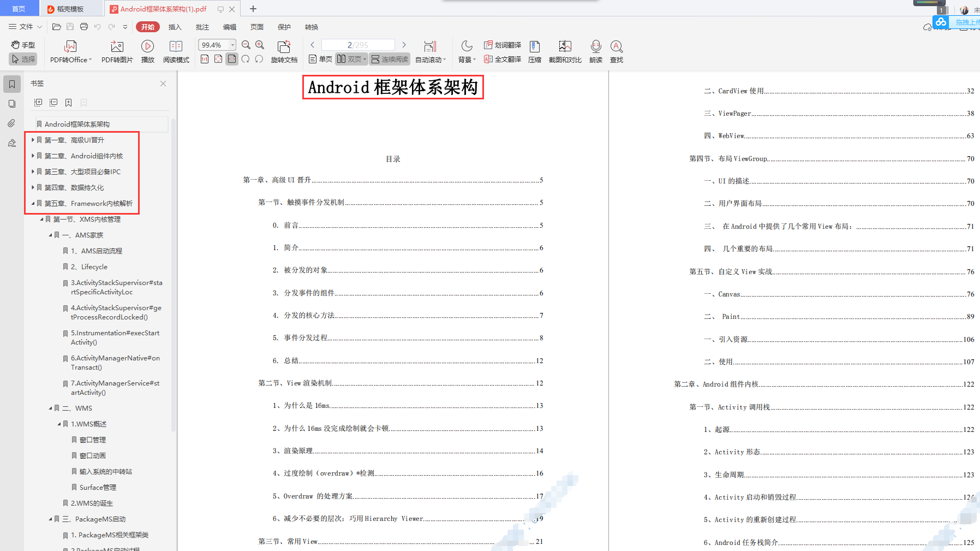
Task: Open quick access customize dropdown
Action: coord(125,26)
